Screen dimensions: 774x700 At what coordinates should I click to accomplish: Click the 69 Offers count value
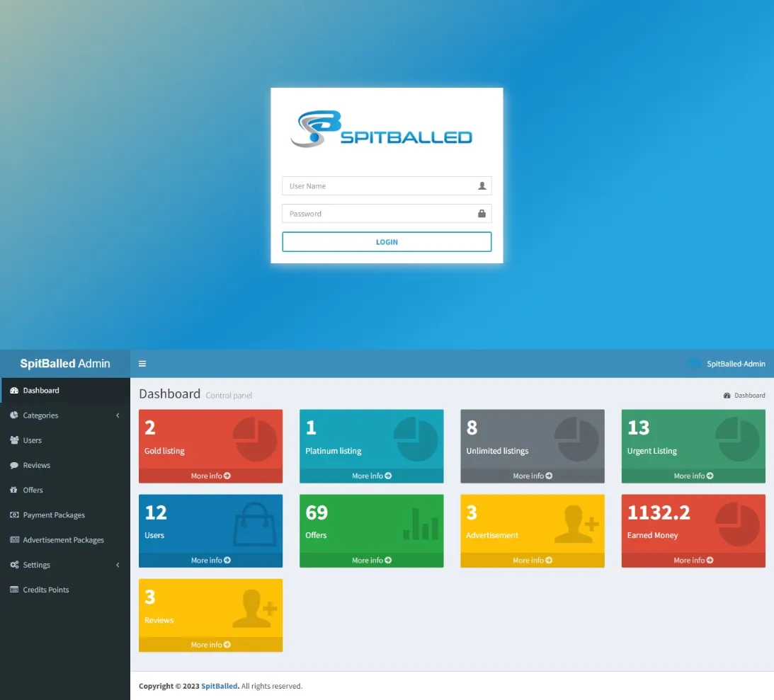coord(317,513)
